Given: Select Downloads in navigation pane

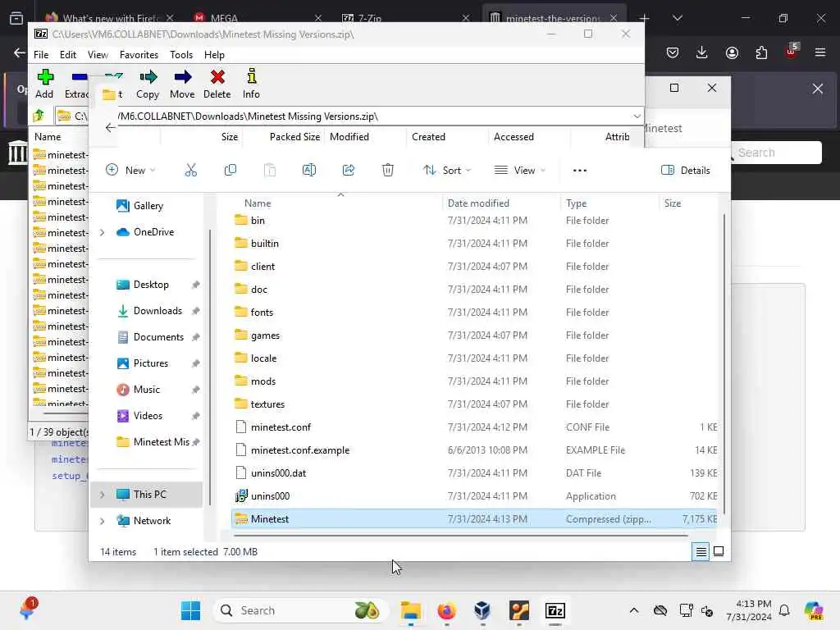Looking at the screenshot, I should click(x=157, y=311).
